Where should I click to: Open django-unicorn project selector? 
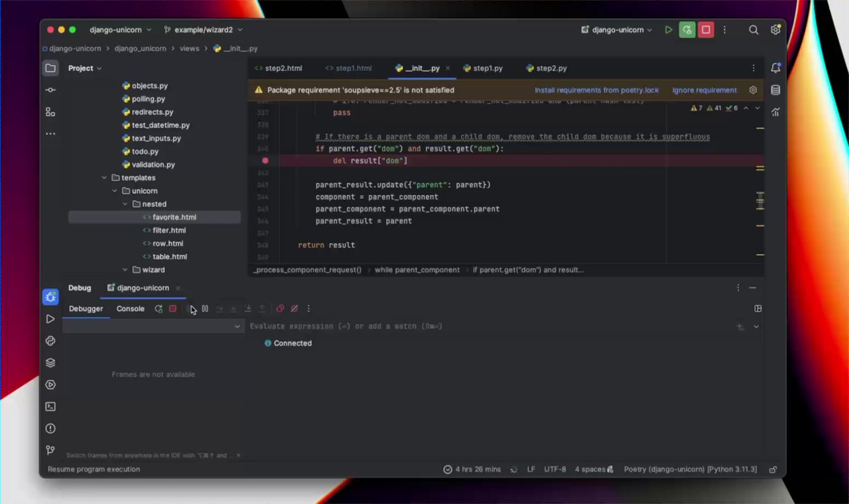click(121, 30)
